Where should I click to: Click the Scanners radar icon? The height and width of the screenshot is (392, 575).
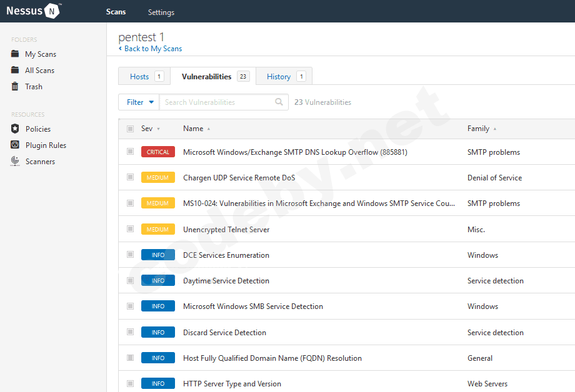15,162
